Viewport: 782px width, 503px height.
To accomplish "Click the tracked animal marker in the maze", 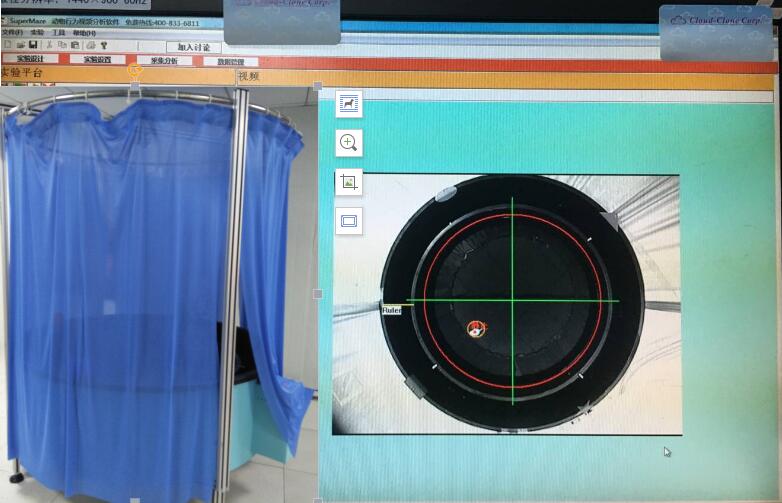I will coord(476,328).
